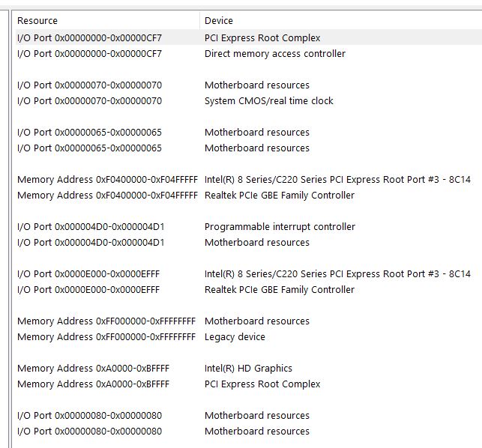
Task: Select the Programmable interrupt controller row
Action: click(249, 227)
